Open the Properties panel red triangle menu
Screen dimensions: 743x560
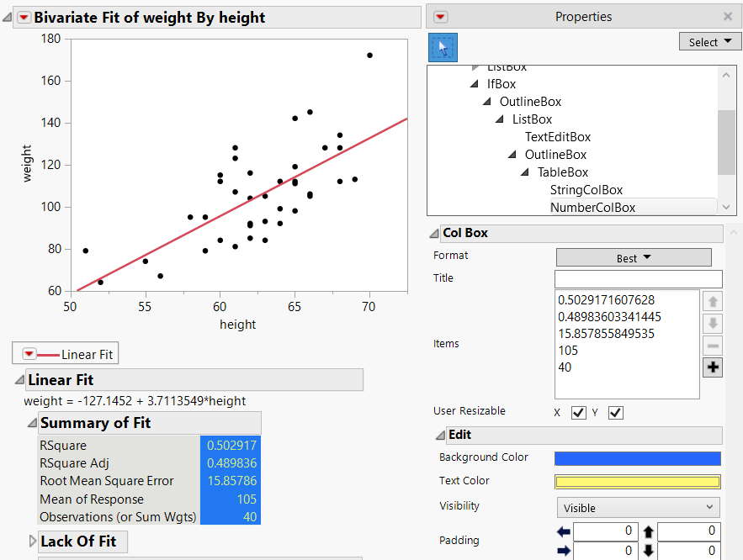tap(441, 17)
